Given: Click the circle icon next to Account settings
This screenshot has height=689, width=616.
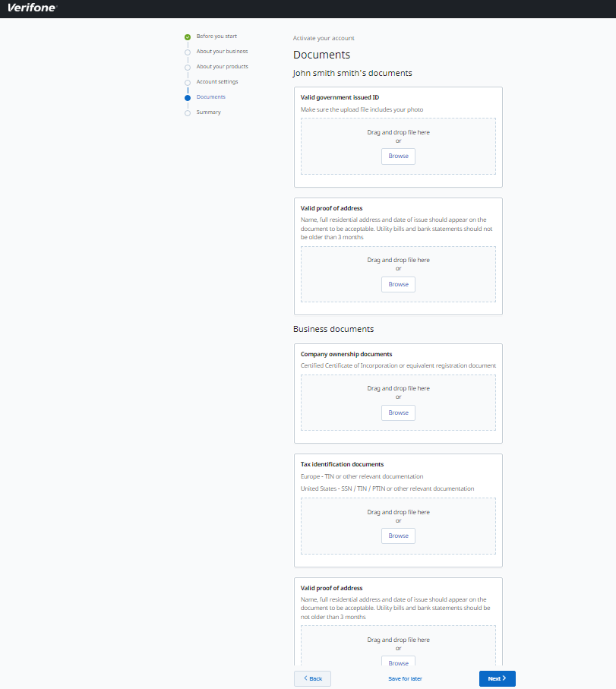Looking at the screenshot, I should pyautogui.click(x=187, y=81).
